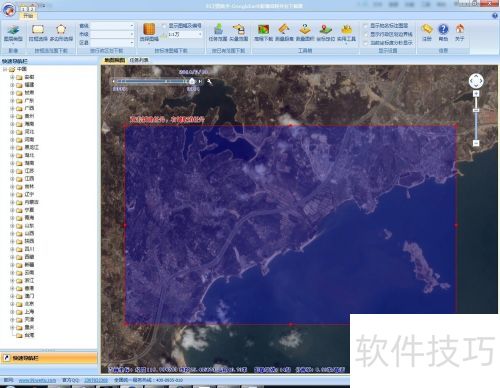The image size is (500, 388).
Task: Click the historical imagery time slider handle
Action: (192, 81)
